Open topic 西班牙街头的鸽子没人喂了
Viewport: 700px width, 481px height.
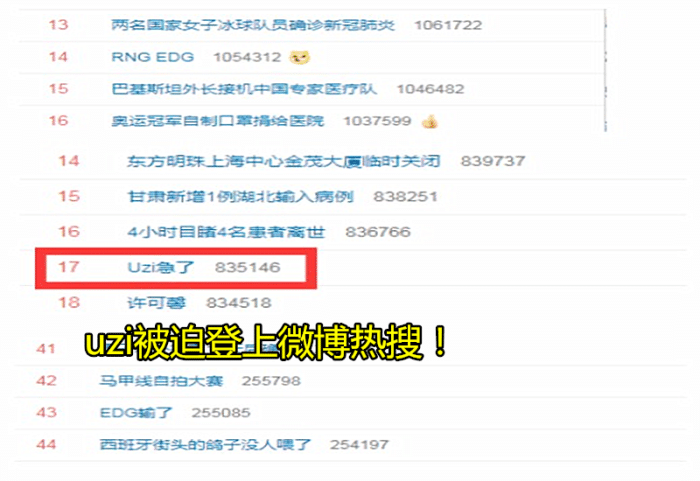pos(205,444)
